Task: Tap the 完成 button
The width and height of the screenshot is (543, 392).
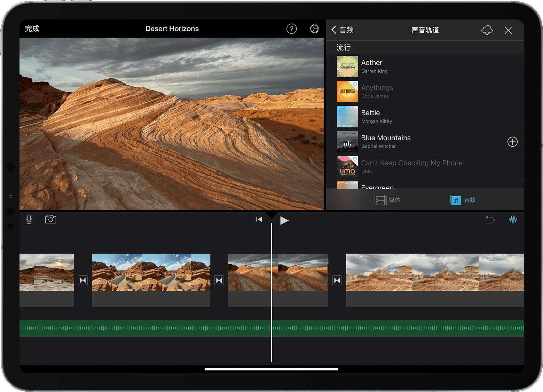Action: click(x=32, y=29)
